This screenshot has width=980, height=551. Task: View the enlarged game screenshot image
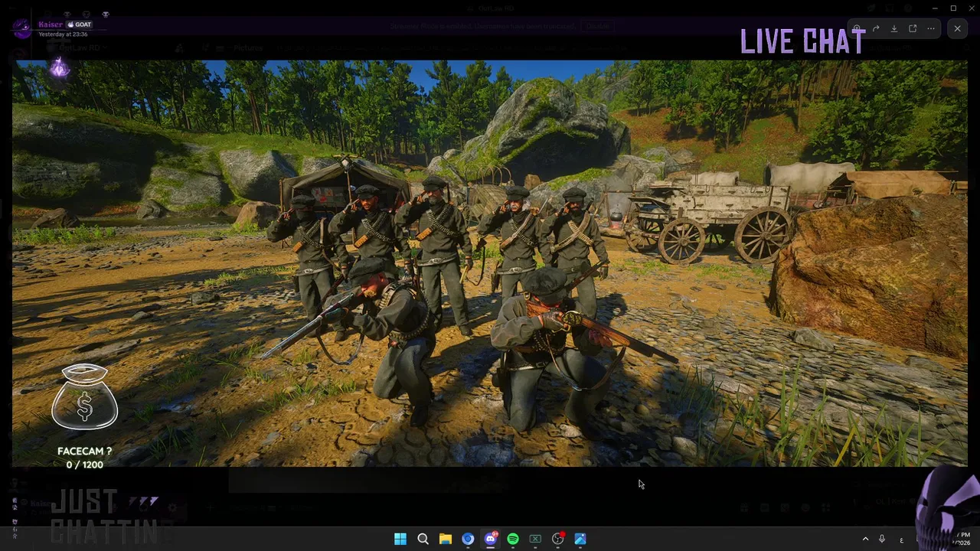coord(490,263)
